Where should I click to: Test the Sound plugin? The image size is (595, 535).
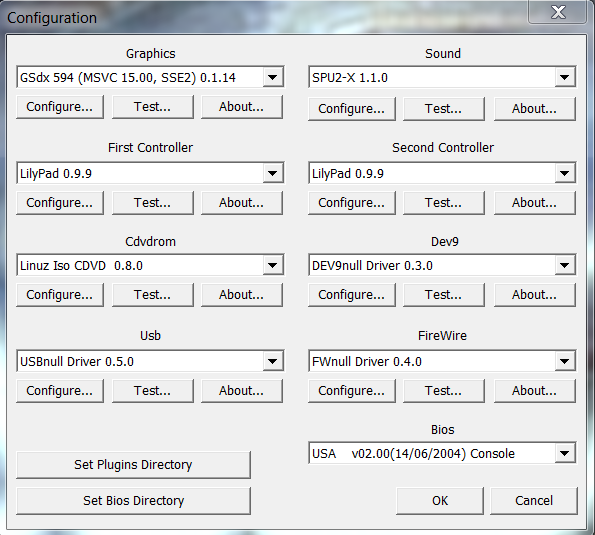click(x=444, y=109)
